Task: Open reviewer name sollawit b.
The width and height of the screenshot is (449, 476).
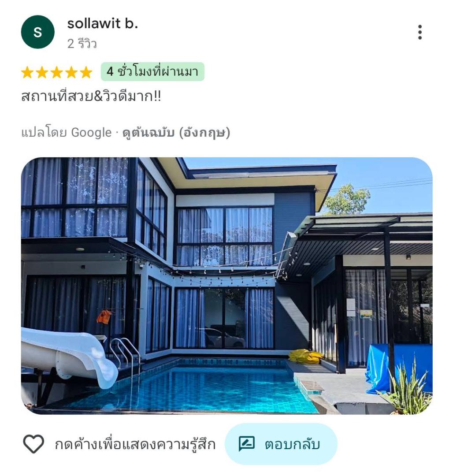Action: click(x=103, y=24)
